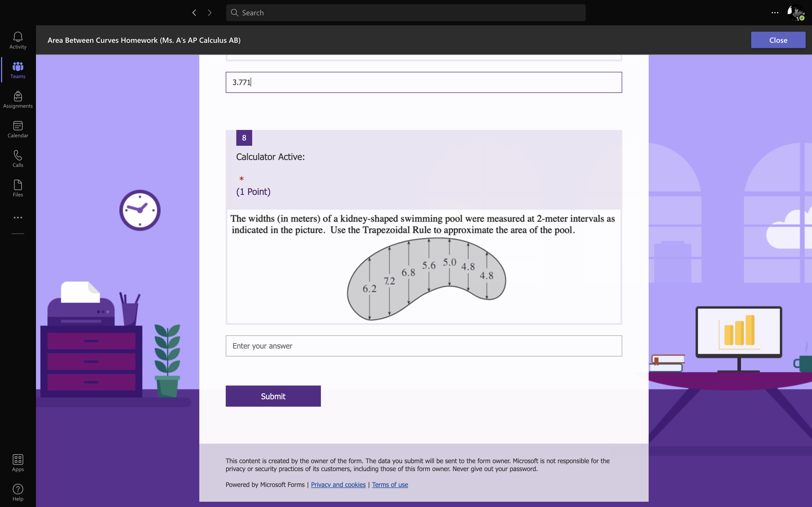Click the Search bar at top
This screenshot has height=507, width=812.
[x=406, y=13]
